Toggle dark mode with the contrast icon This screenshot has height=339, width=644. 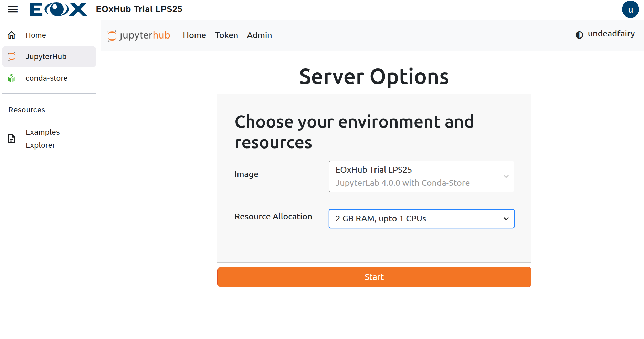(579, 35)
